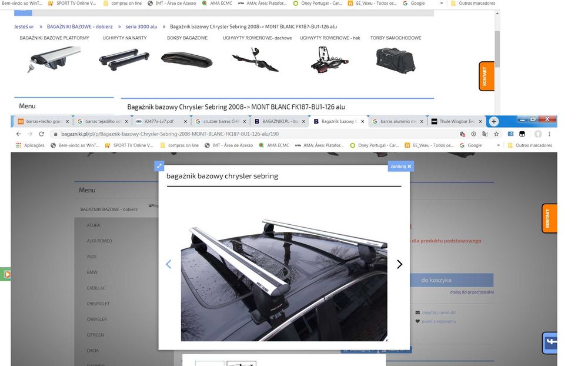The image size is (588, 366).
Task: Reload the bagazniki.pl page
Action: (x=41, y=134)
